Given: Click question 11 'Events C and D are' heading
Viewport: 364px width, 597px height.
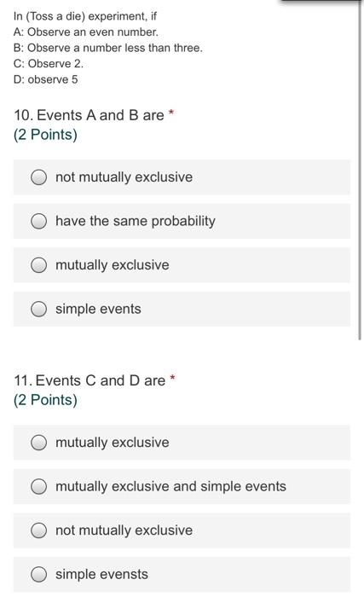Looking at the screenshot, I should point(90,380).
